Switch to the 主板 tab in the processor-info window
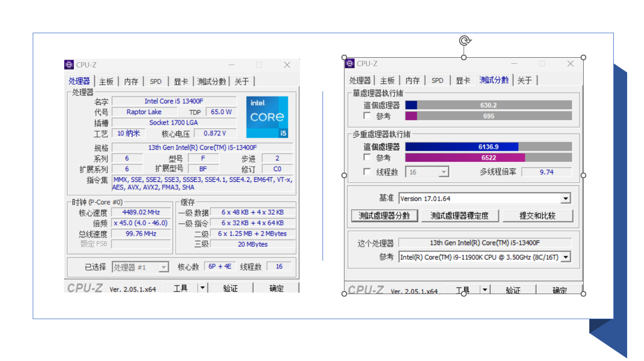The image size is (644, 361). point(106,82)
